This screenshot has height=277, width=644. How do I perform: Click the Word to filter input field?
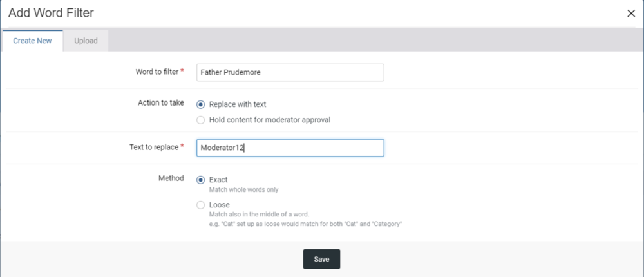(290, 72)
